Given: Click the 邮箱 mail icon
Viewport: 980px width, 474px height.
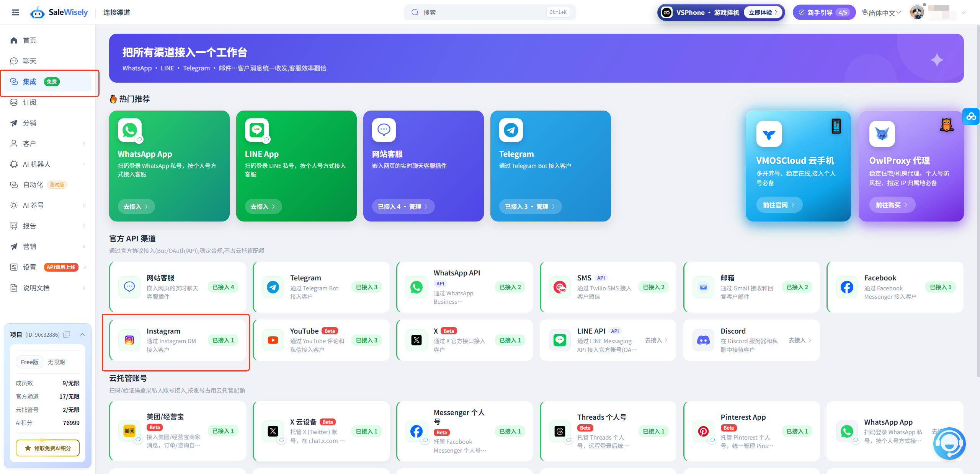Looking at the screenshot, I should coord(704,287).
